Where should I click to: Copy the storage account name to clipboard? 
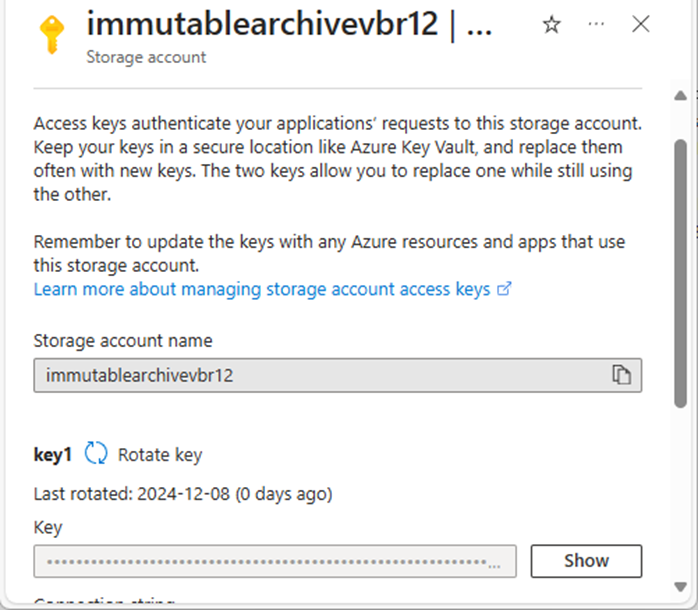tap(621, 375)
